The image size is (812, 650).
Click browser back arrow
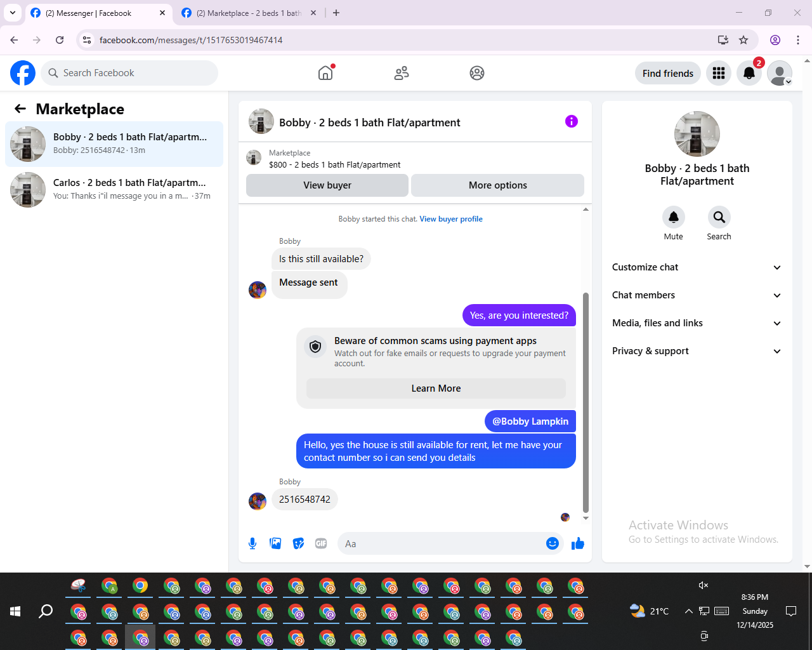(14, 40)
